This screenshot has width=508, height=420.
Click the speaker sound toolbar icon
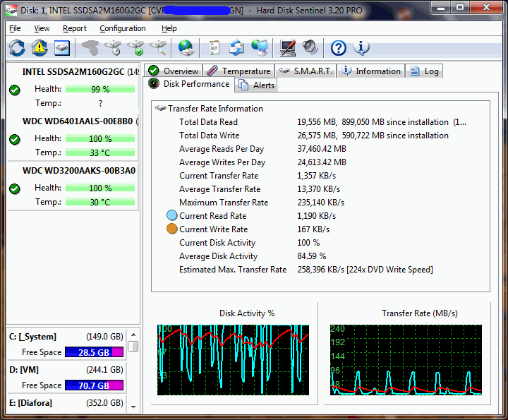[x=310, y=48]
